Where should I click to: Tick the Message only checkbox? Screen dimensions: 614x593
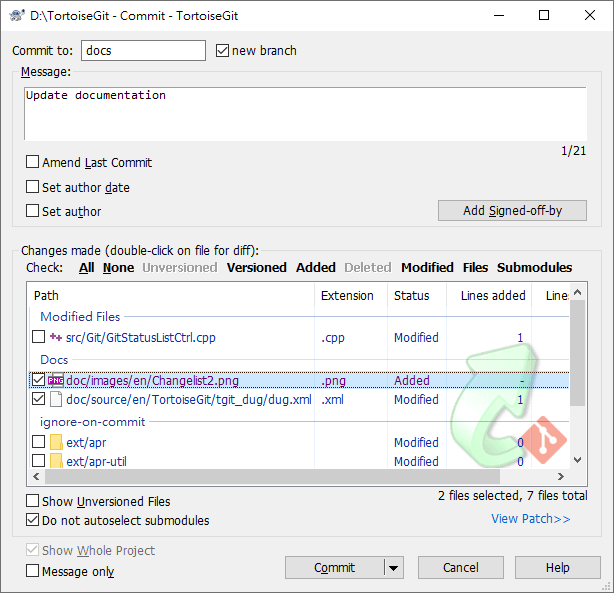(x=32, y=571)
